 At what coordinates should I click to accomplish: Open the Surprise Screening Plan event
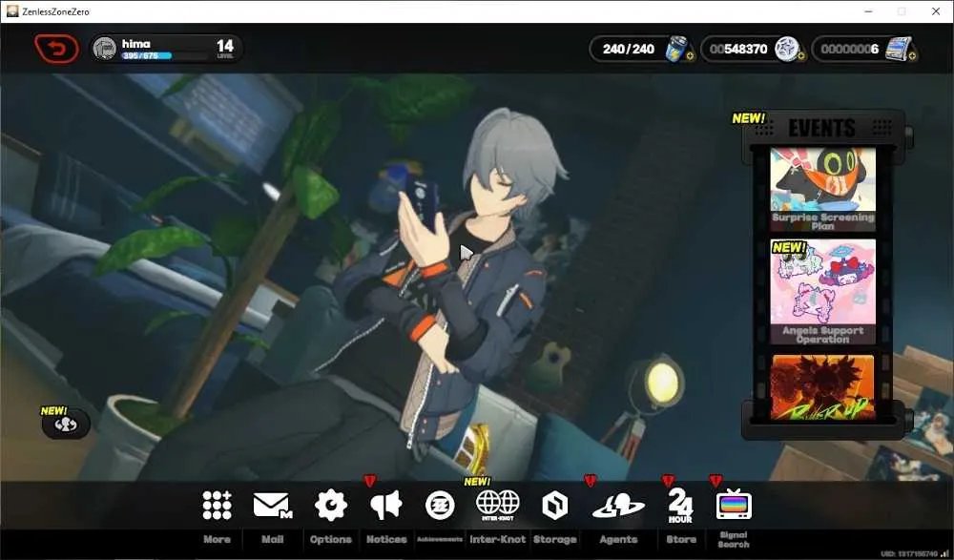click(x=822, y=189)
